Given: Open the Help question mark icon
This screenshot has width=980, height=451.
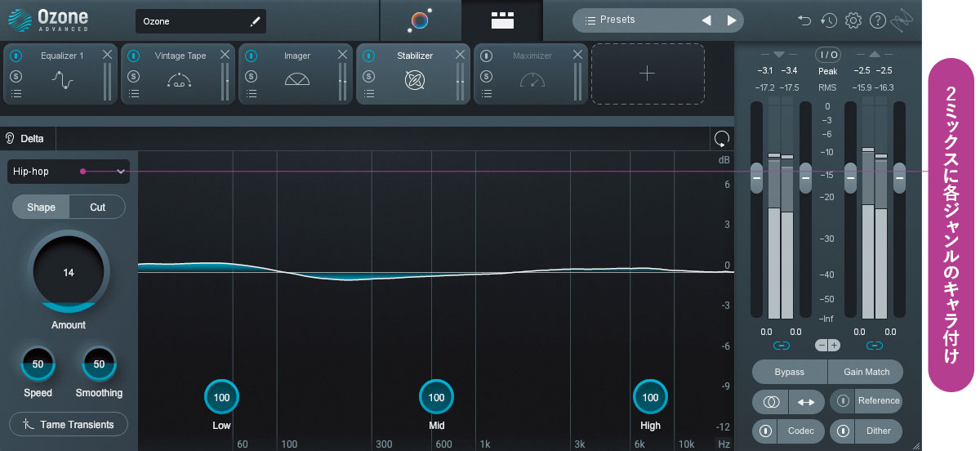Looking at the screenshot, I should click(878, 20).
